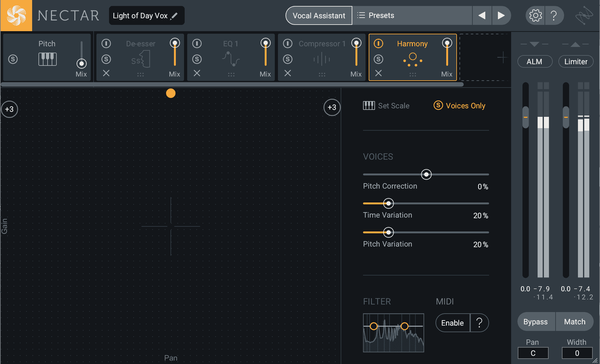Click the Match button
The height and width of the screenshot is (364, 600).
coord(575,321)
